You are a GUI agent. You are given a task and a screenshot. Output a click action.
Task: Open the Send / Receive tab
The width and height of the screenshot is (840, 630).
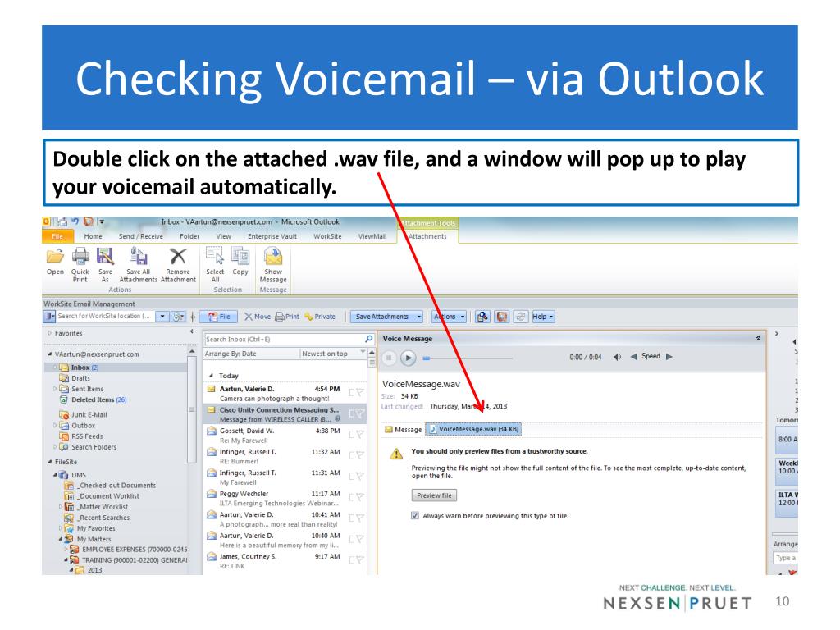[x=141, y=236]
